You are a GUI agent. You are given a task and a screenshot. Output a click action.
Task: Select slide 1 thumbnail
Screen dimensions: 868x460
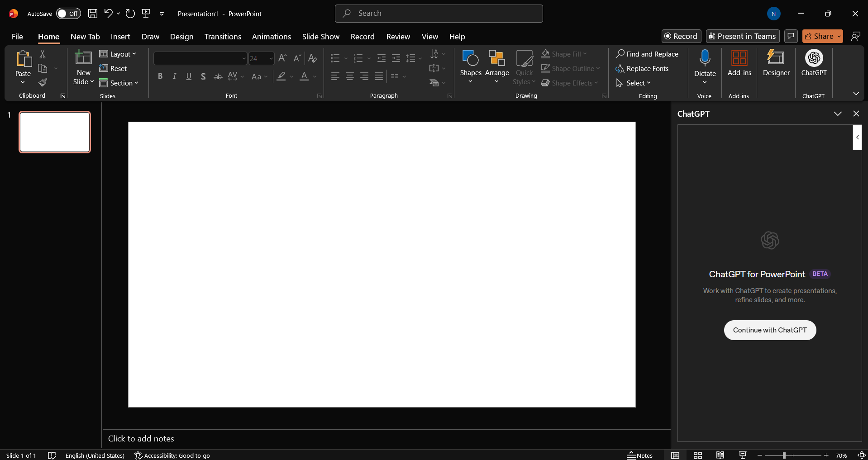pyautogui.click(x=55, y=132)
